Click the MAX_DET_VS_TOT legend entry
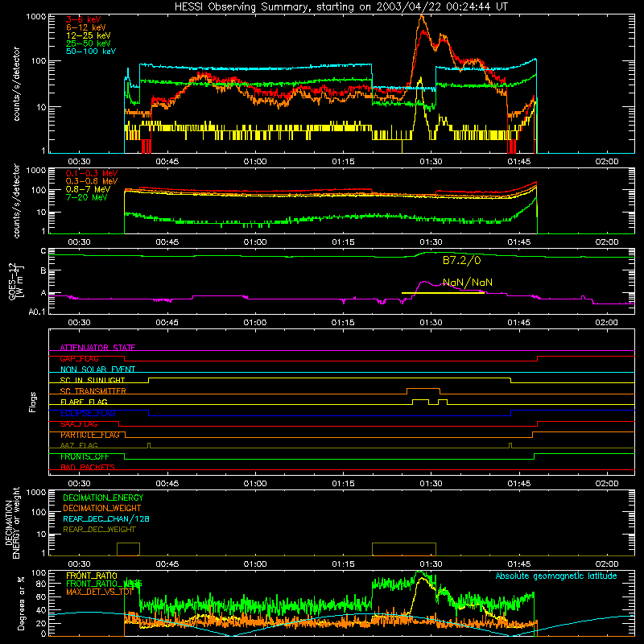The width and height of the screenshot is (644, 644). pyautogui.click(x=99, y=592)
